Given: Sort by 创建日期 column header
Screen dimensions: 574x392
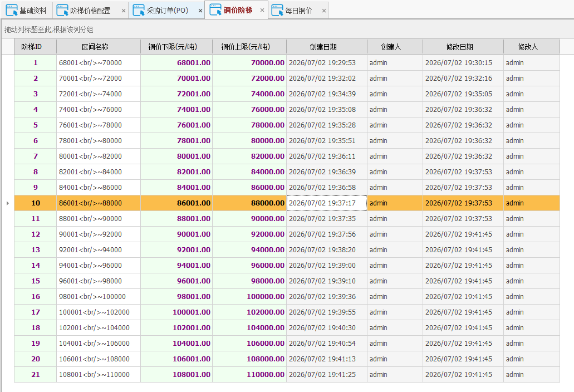Looking at the screenshot, I should (x=327, y=47).
